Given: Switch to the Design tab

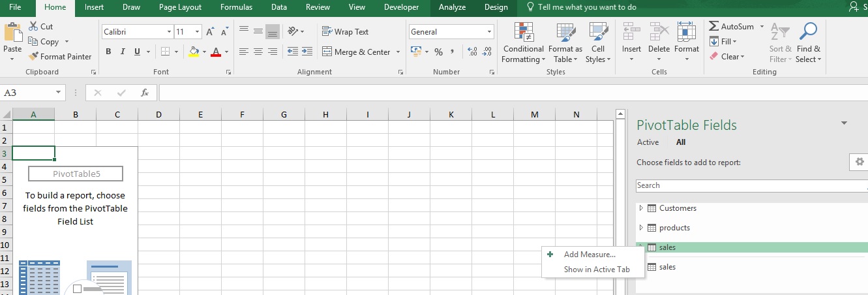Looking at the screenshot, I should pyautogui.click(x=496, y=7).
